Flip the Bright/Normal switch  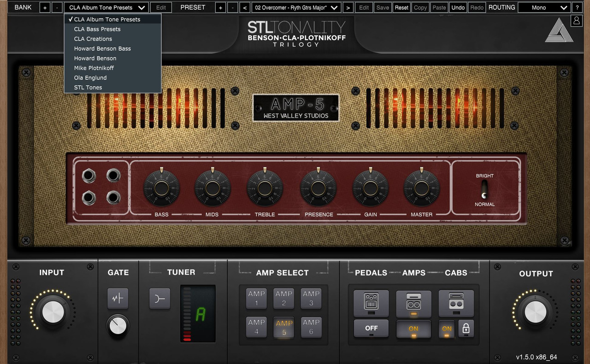[484, 190]
